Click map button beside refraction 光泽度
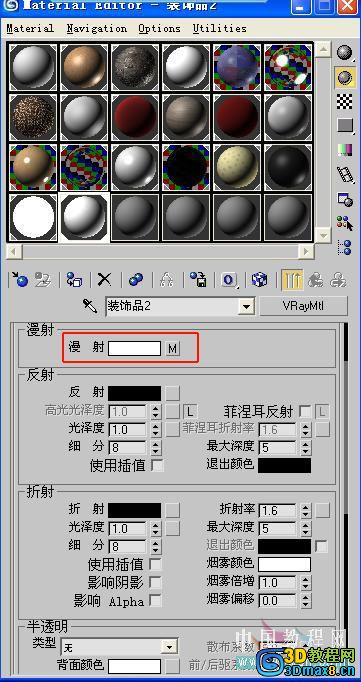 click(173, 528)
